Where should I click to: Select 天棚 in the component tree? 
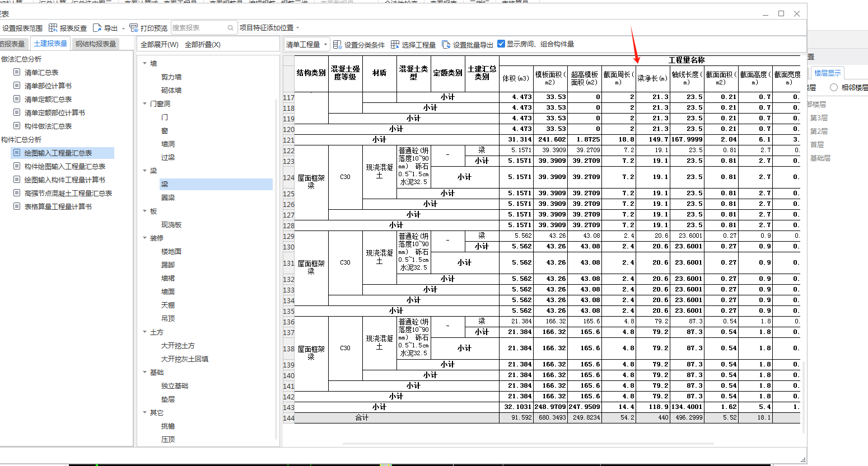point(168,305)
